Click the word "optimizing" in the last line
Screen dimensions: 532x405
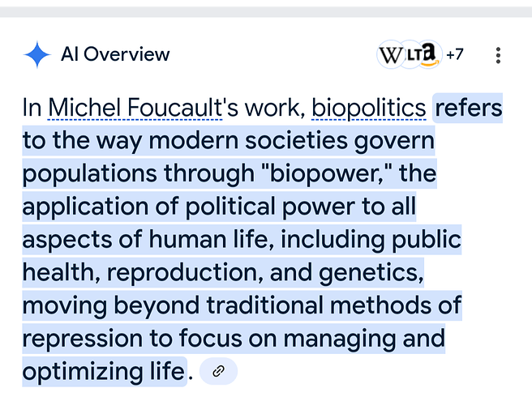[x=83, y=372]
